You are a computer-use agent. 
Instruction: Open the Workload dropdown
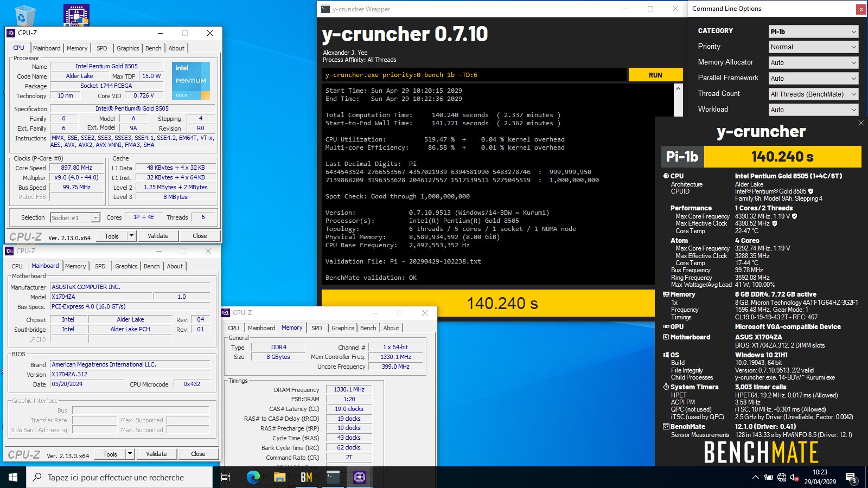(813, 110)
